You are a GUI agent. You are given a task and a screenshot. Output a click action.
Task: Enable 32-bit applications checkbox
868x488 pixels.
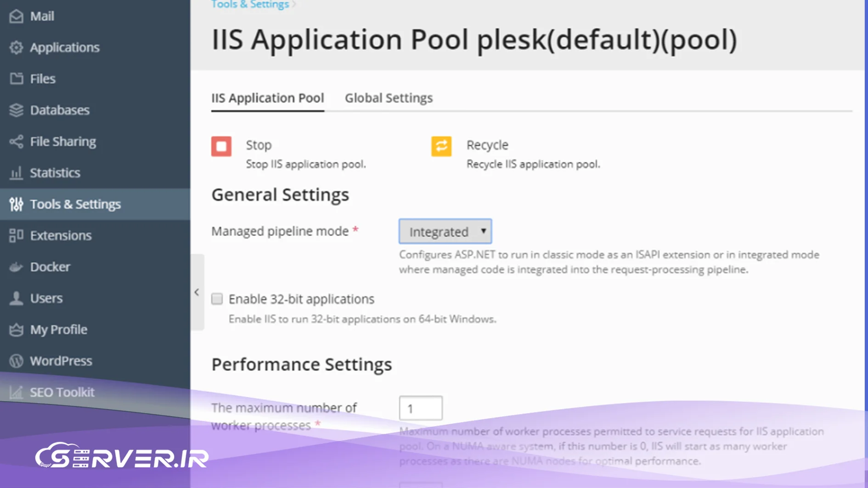point(217,299)
